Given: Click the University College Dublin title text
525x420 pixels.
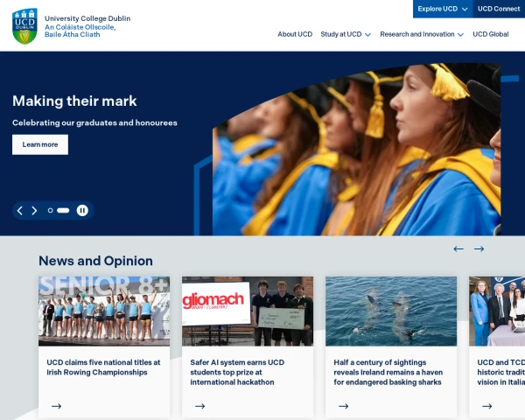Looking at the screenshot, I should (x=87, y=18).
